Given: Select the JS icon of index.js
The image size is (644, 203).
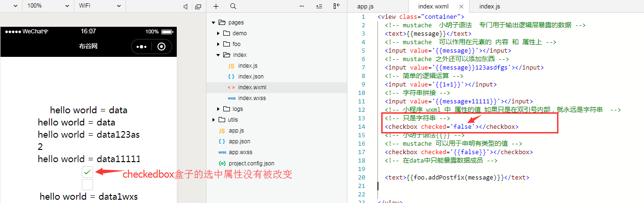Looking at the screenshot, I should pyautogui.click(x=231, y=66).
